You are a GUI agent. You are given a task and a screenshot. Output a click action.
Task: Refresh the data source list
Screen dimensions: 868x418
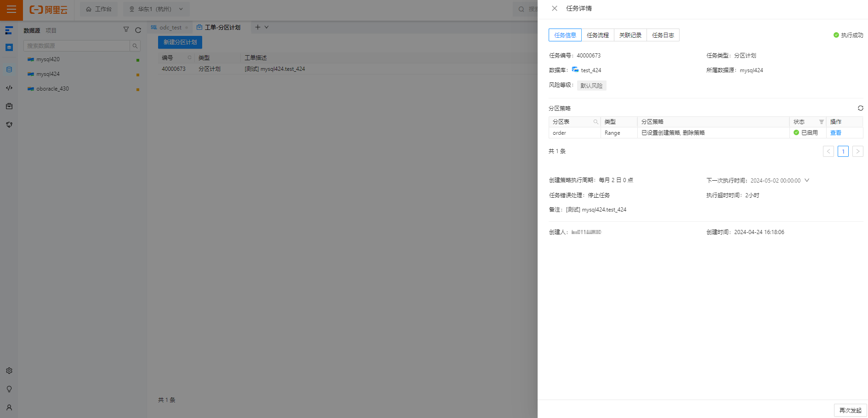coord(138,30)
